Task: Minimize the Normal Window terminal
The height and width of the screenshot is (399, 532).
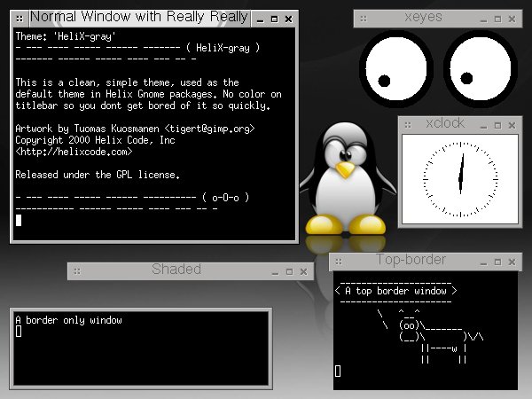Action: click(260, 20)
